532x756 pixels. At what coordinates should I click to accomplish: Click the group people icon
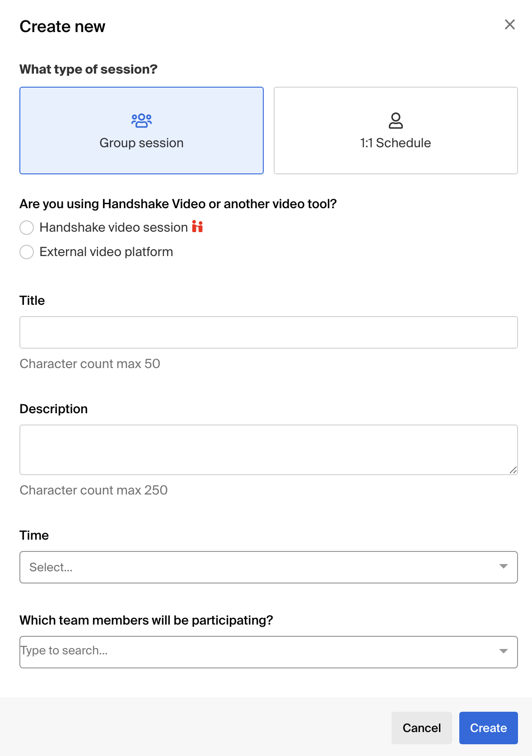141,121
